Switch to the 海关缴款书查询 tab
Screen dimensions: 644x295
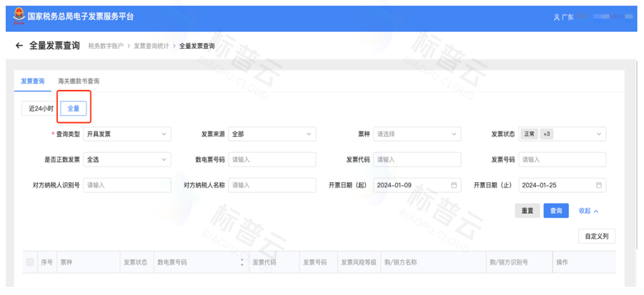(x=78, y=81)
